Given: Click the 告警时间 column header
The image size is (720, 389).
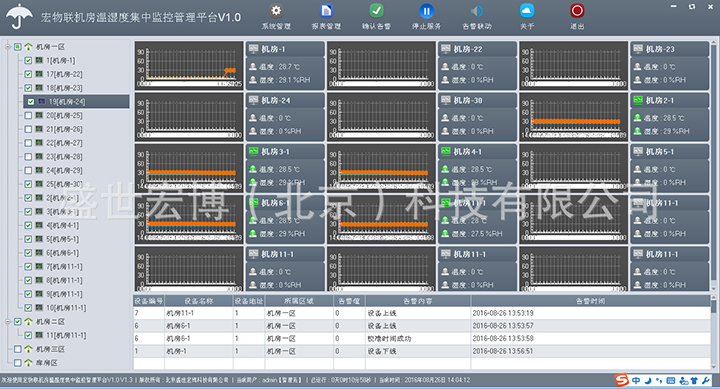Looking at the screenshot, I should click(x=590, y=301).
